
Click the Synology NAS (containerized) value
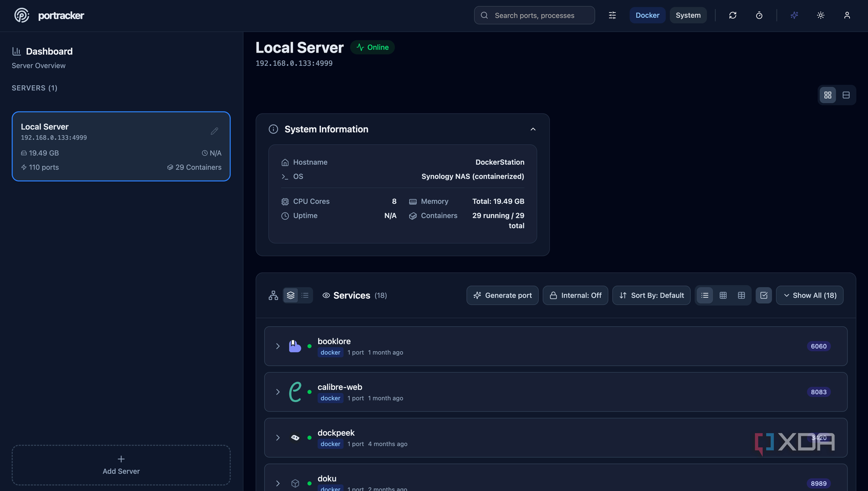473,177
